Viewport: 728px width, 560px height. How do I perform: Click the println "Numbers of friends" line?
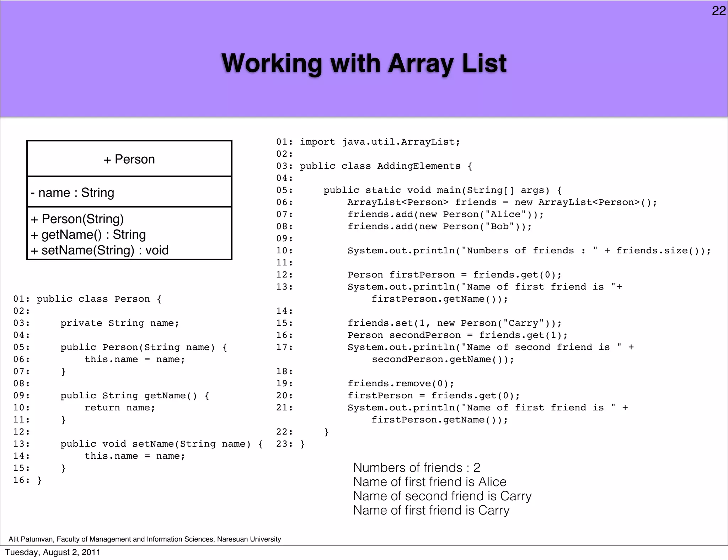pos(529,251)
